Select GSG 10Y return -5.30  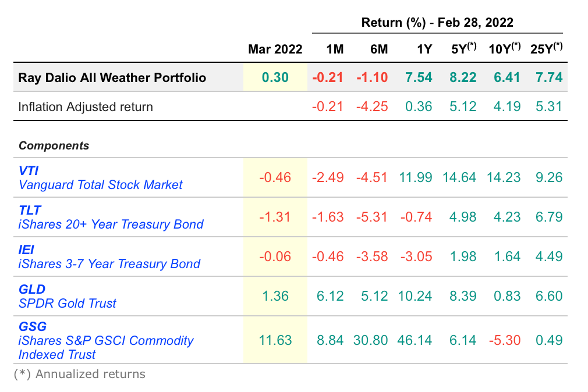point(505,340)
